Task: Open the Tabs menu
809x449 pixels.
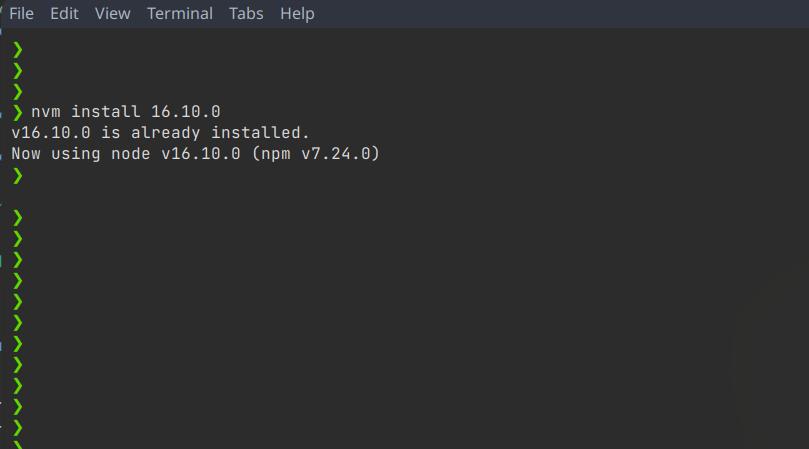Action: [x=247, y=13]
